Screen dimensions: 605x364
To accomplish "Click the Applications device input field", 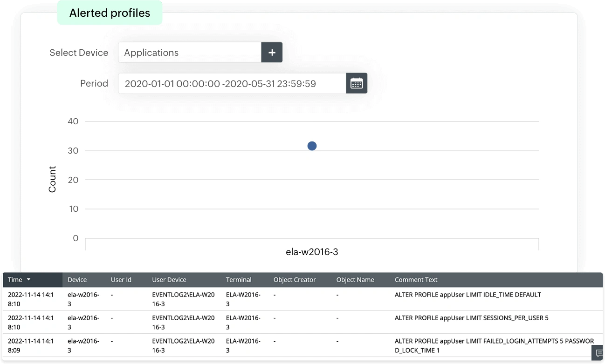I will coord(190,53).
